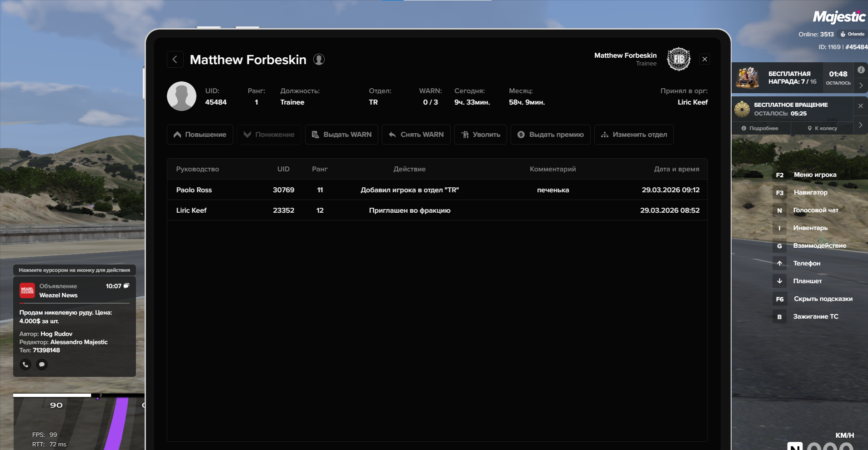Click the info icon by the free reward timer
Viewport: 868px width, 450px height.
pos(861,70)
